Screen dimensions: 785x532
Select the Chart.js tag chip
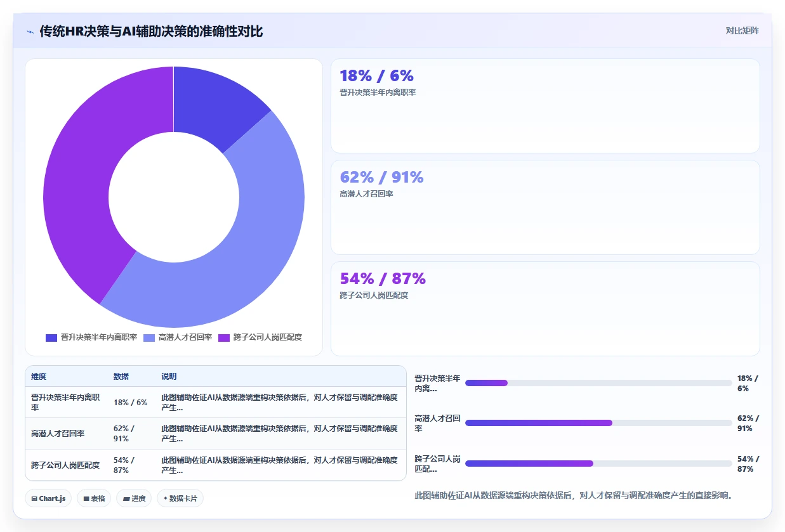[x=48, y=498]
